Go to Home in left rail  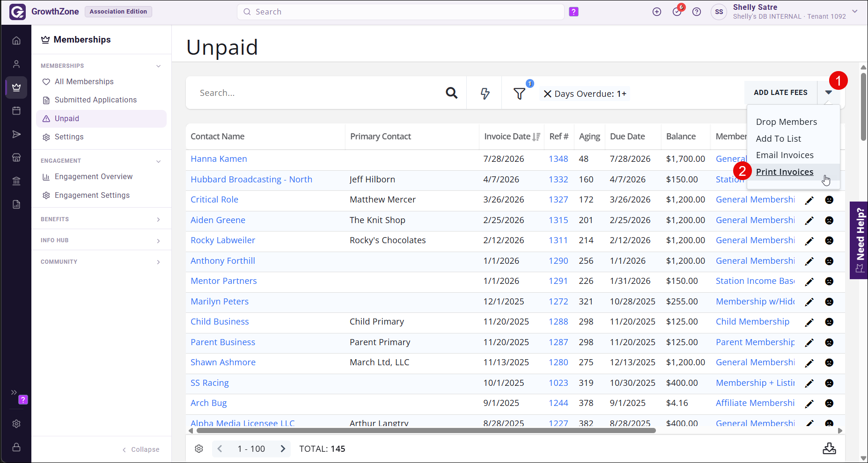pos(16,41)
